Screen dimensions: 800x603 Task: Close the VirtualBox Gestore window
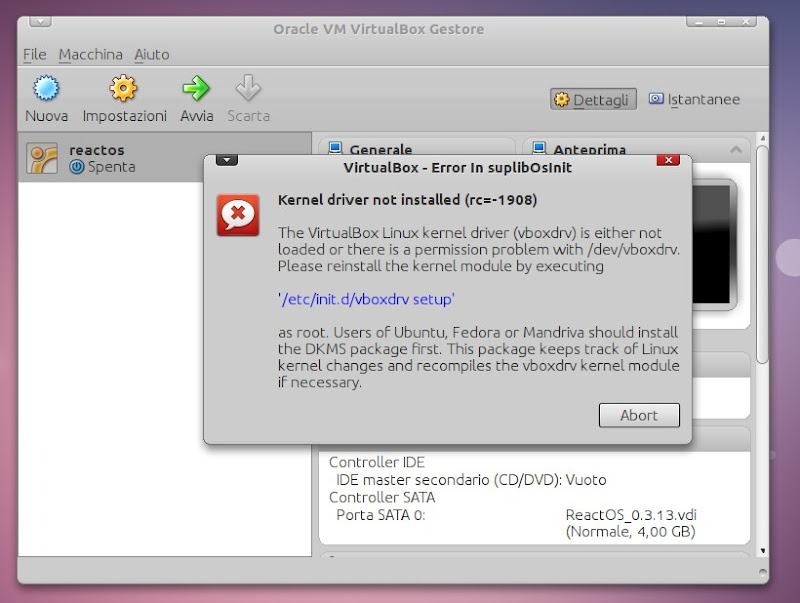[x=745, y=21]
